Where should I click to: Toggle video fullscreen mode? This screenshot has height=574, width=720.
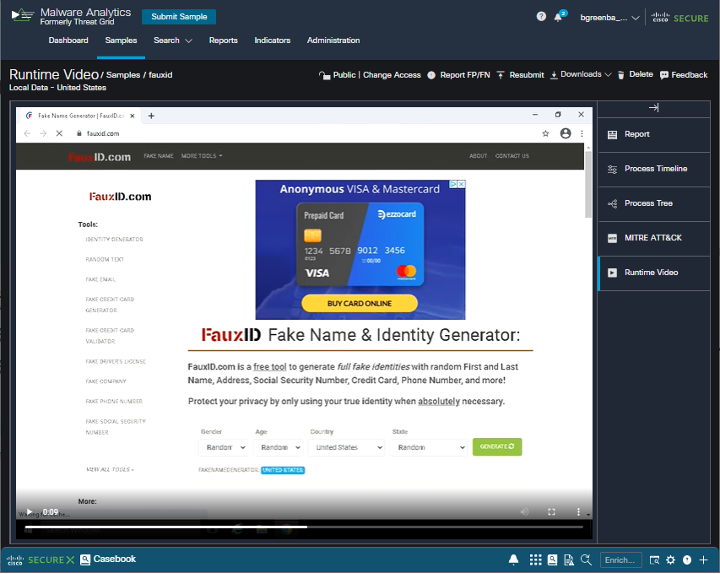click(552, 512)
